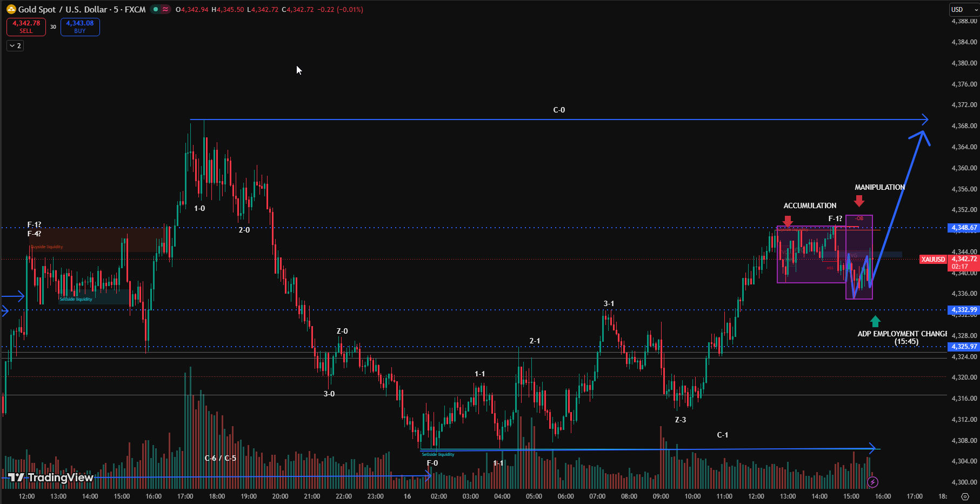Select the 2-0 chart label
Viewport: 980px width, 504px height.
coord(244,230)
